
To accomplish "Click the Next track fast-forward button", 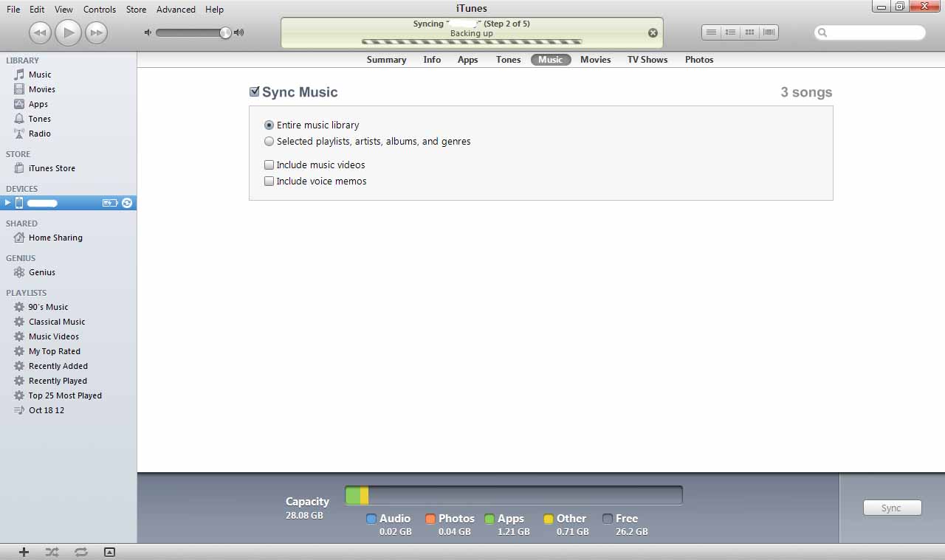I will click(96, 32).
